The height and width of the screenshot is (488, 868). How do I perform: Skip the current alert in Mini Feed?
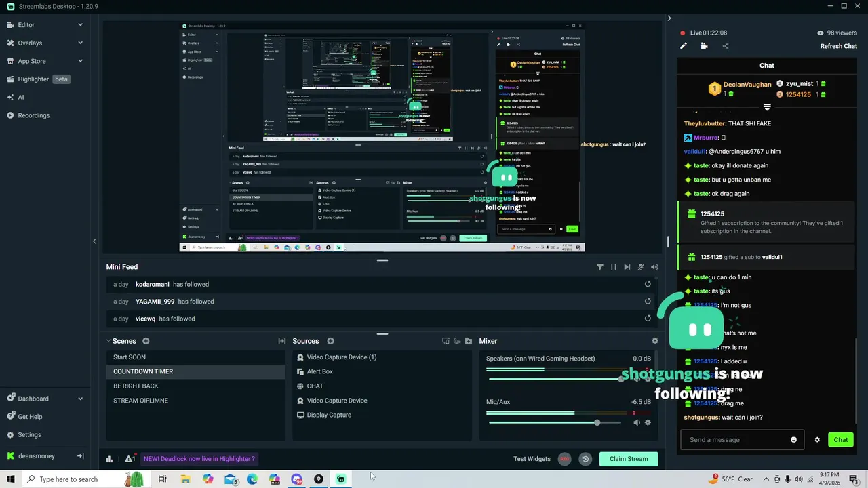coord(627,267)
